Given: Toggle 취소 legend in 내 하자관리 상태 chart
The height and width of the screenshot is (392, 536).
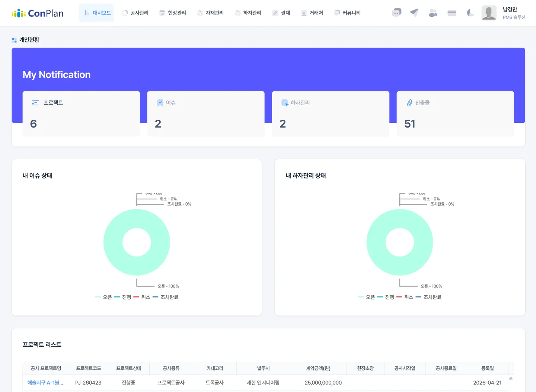Looking at the screenshot, I should click(405, 297).
